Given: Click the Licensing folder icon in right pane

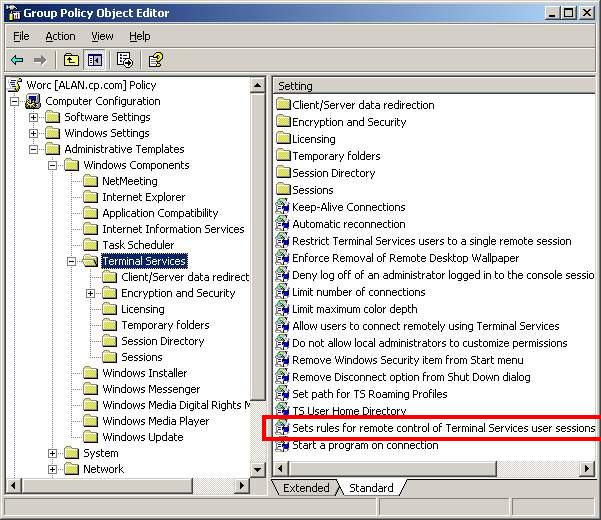Looking at the screenshot, I should tap(284, 138).
